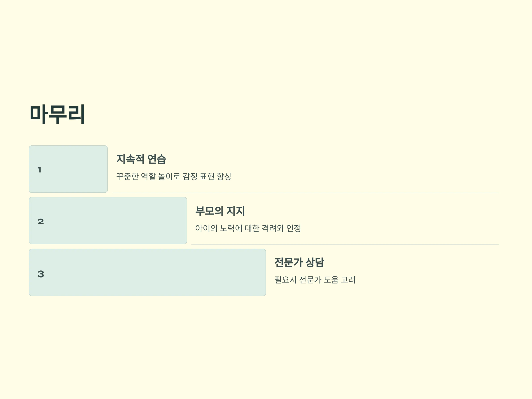This screenshot has height=399, width=532.
Task: Click the heading 부모의 지지
Action: pos(220,211)
